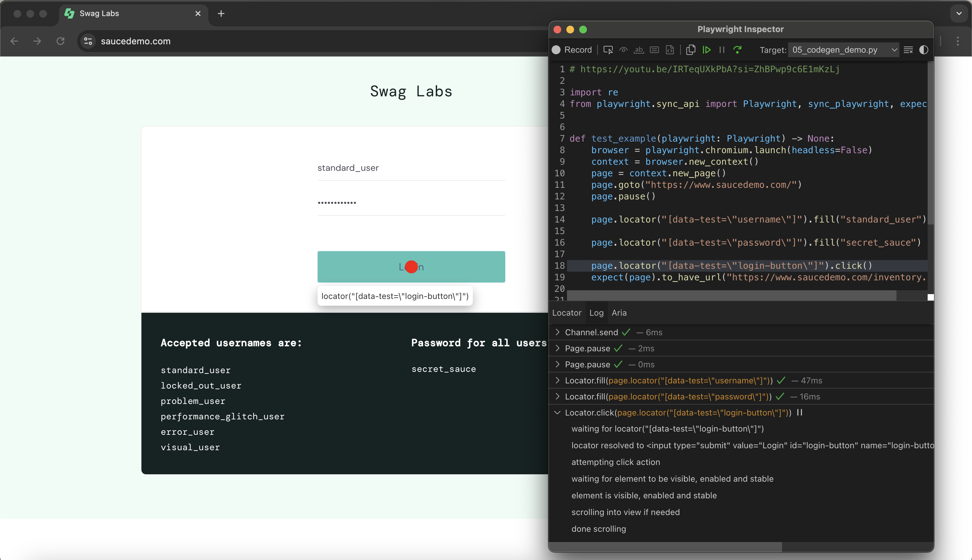Screen dimensions: 972x560
Task: Expand the Channel.send log entry
Action: (x=557, y=332)
